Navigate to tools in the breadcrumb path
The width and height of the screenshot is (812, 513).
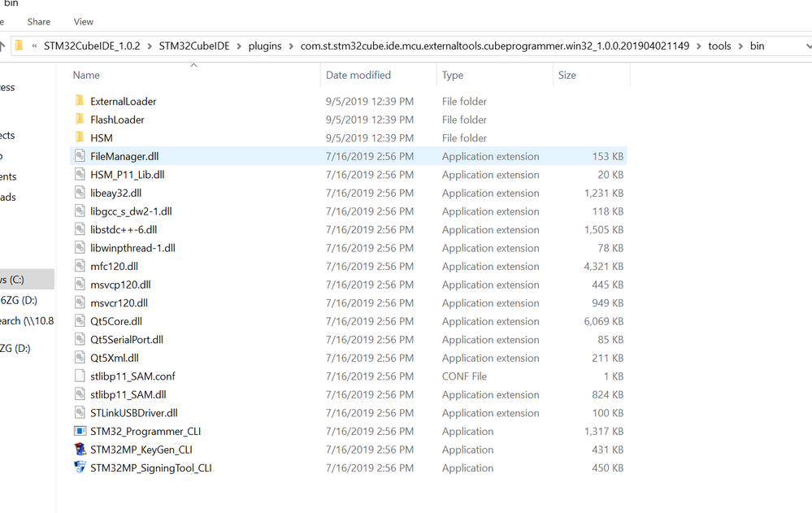pos(720,46)
